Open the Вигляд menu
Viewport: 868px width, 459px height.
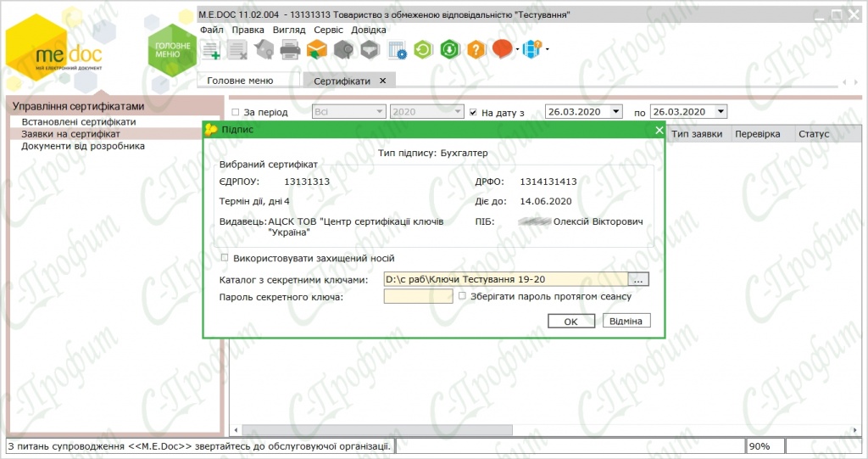point(289,30)
